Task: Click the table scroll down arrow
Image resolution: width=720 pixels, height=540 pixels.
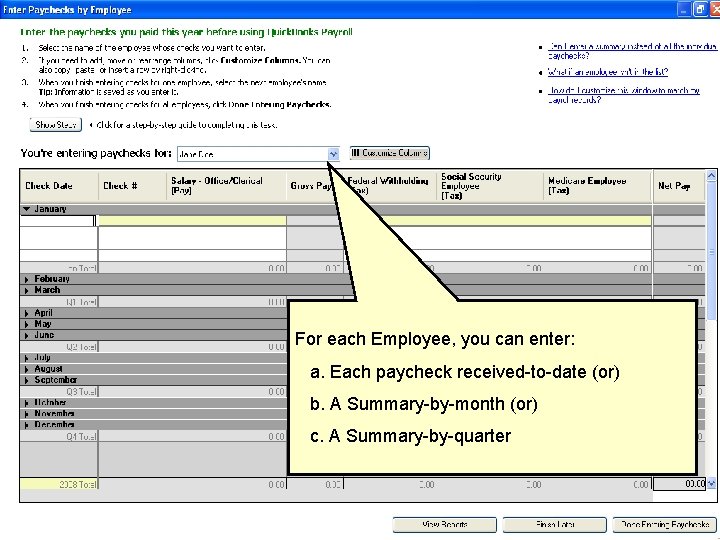Action: 711,484
